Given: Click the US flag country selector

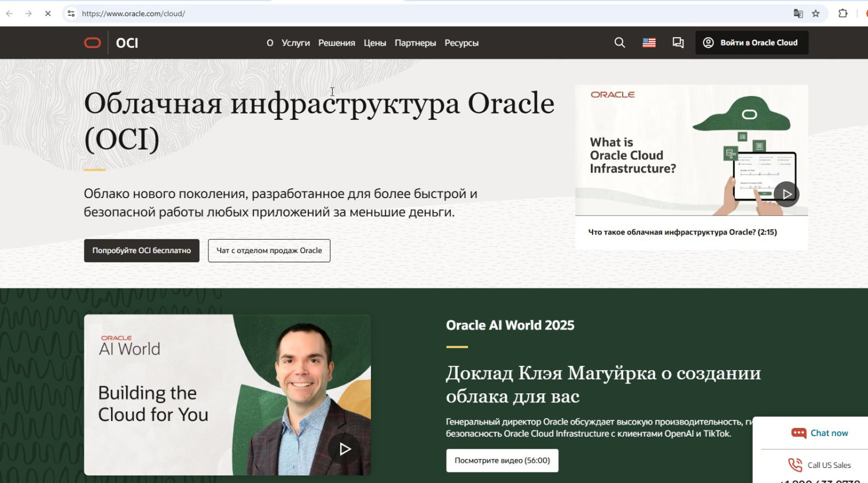Looking at the screenshot, I should click(x=649, y=43).
